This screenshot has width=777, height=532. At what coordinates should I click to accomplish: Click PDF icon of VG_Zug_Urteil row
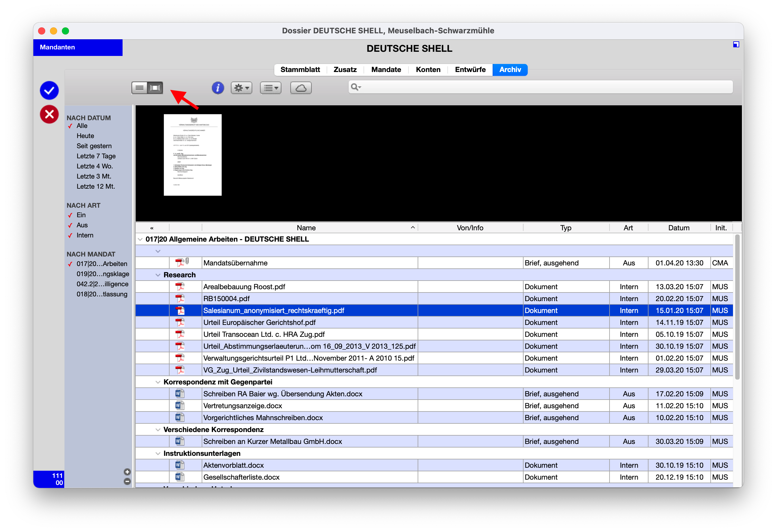[x=180, y=370]
